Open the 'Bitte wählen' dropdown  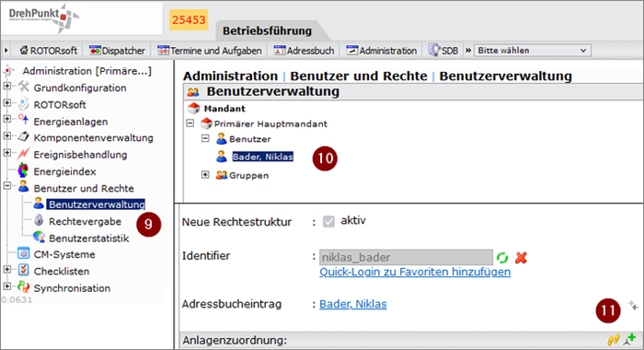pos(533,51)
